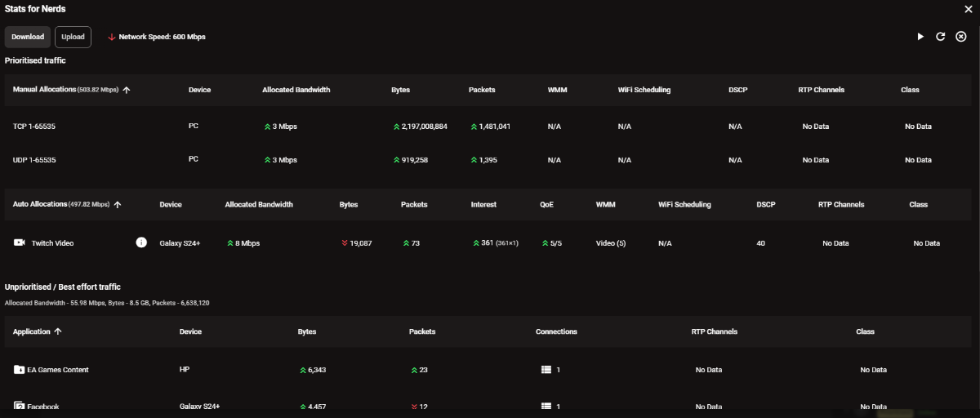Switch to the Download tab
The width and height of the screenshot is (980, 418).
pyautogui.click(x=28, y=37)
